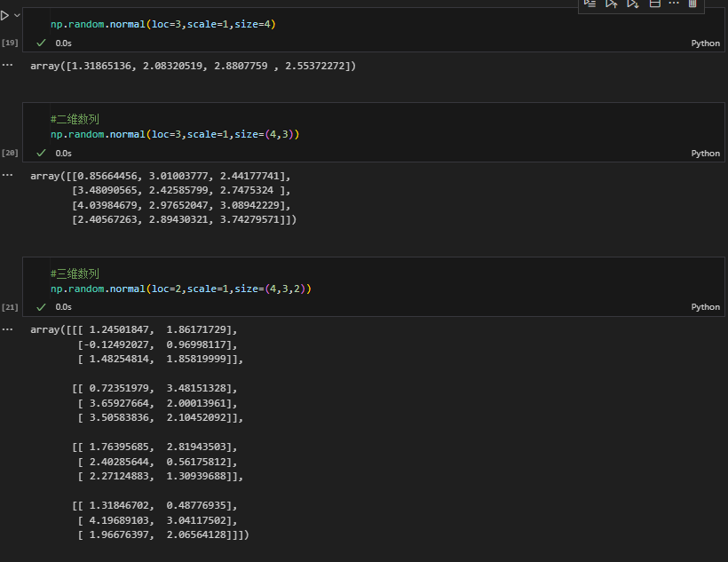Click the output value 3.74279571
The height and width of the screenshot is (562, 728).
tap(249, 219)
